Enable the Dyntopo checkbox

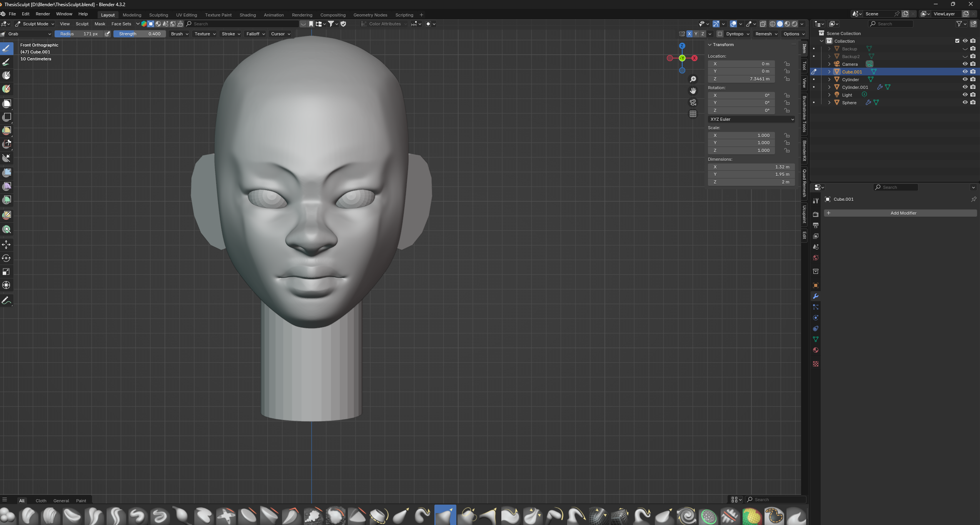coord(720,34)
